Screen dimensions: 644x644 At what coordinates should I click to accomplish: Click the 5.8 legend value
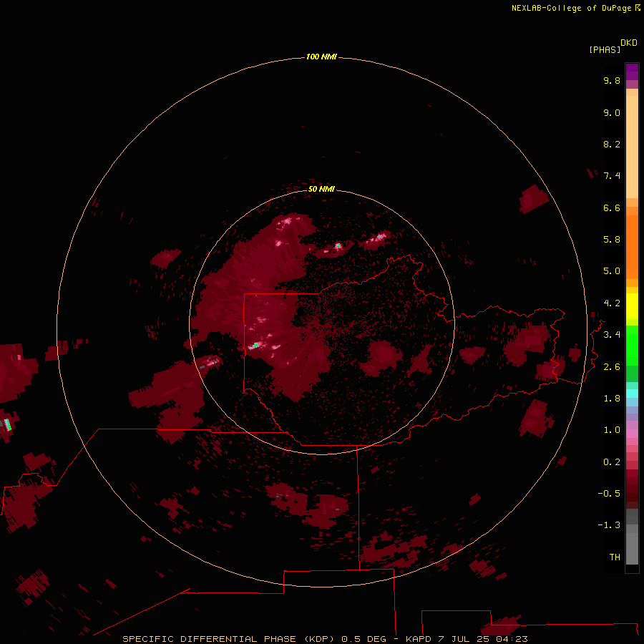pyautogui.click(x=612, y=240)
